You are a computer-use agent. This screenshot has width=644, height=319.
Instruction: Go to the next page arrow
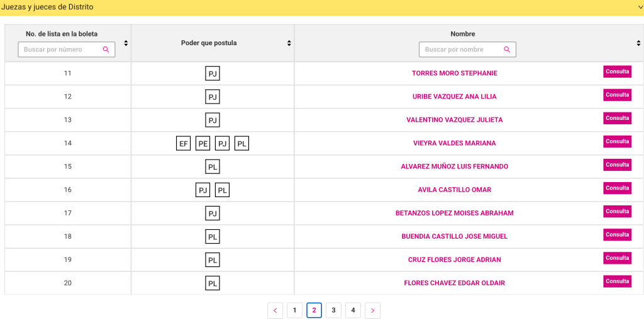tap(372, 310)
